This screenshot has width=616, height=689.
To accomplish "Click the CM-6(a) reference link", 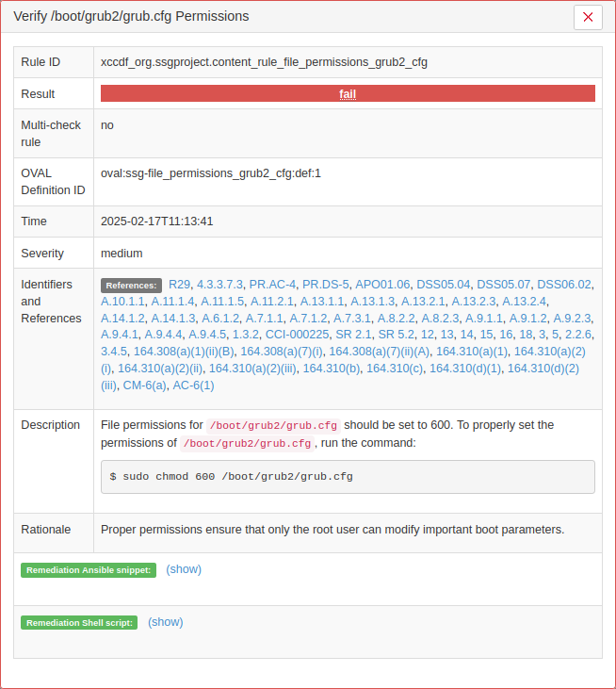I will (x=144, y=386).
